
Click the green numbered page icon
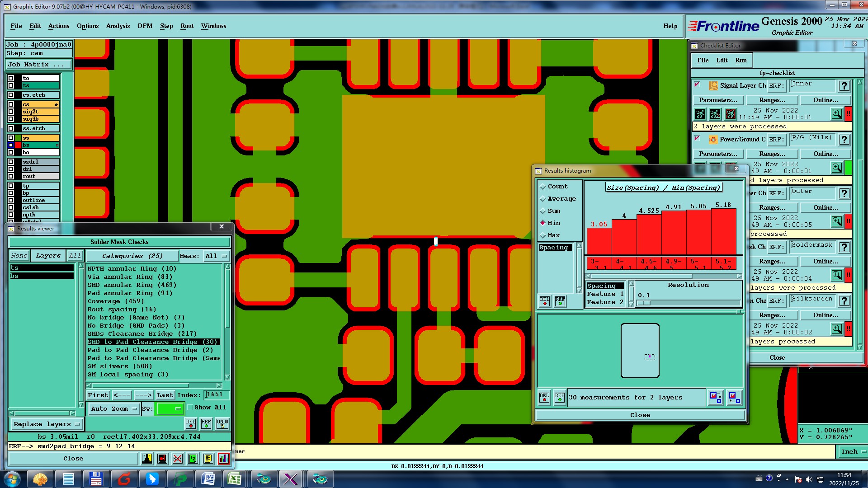(x=193, y=459)
